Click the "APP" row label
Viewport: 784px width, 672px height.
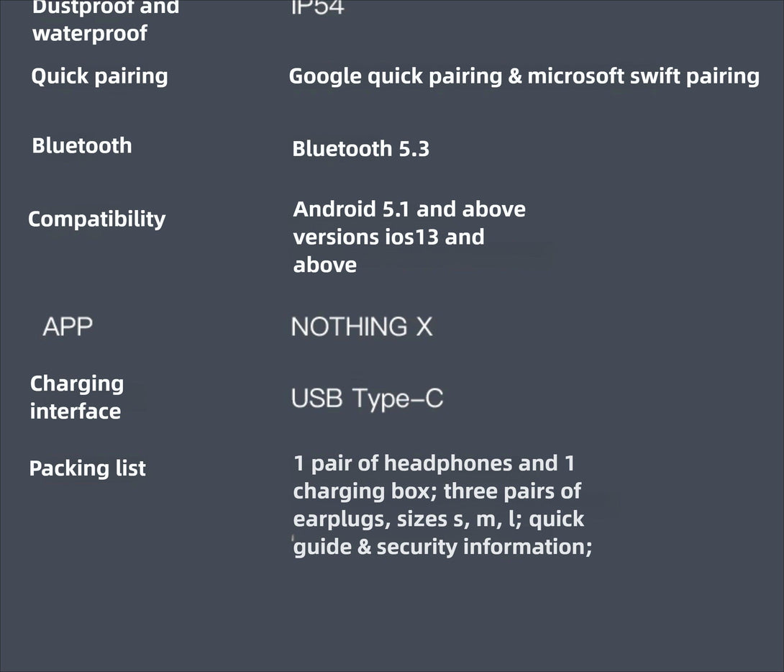(68, 327)
